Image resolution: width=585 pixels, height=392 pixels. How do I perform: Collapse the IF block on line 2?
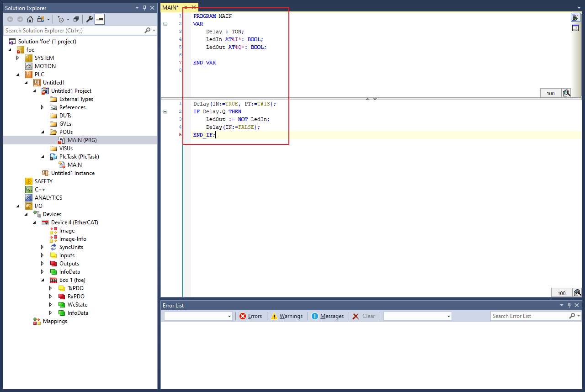click(x=165, y=111)
